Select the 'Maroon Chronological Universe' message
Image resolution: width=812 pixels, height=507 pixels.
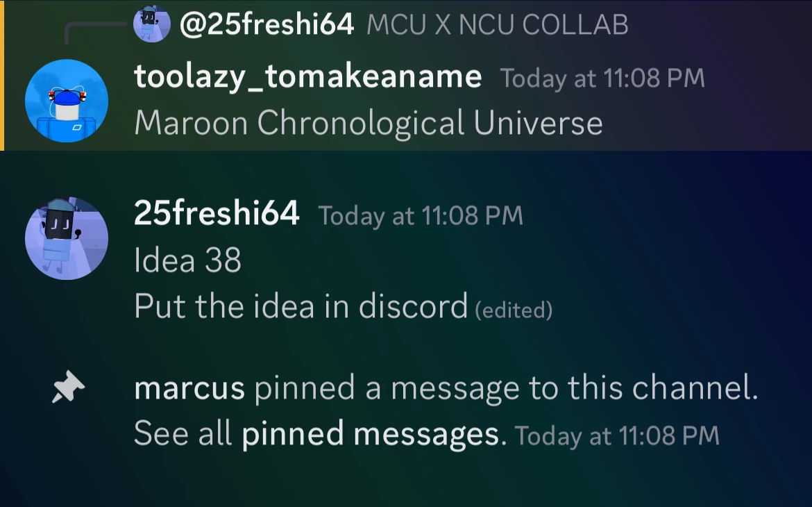(x=368, y=124)
